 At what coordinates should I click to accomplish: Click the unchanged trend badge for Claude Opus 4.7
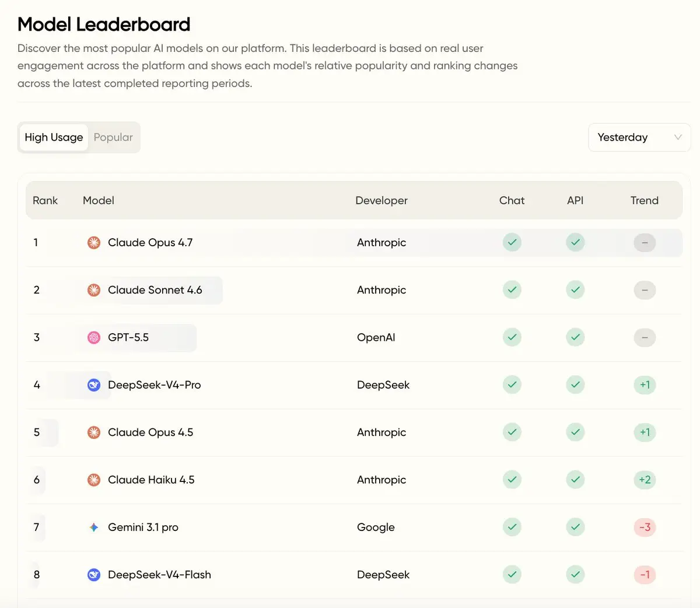click(x=645, y=242)
